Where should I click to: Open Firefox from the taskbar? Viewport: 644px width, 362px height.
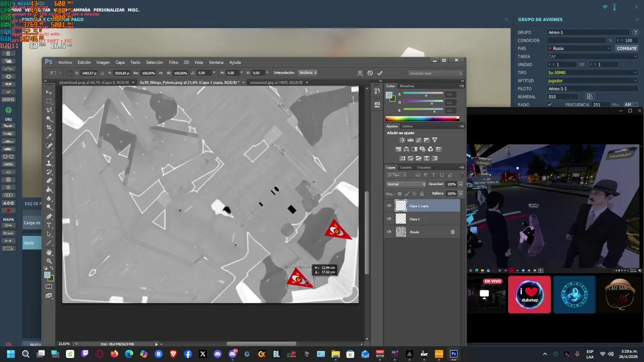114,354
